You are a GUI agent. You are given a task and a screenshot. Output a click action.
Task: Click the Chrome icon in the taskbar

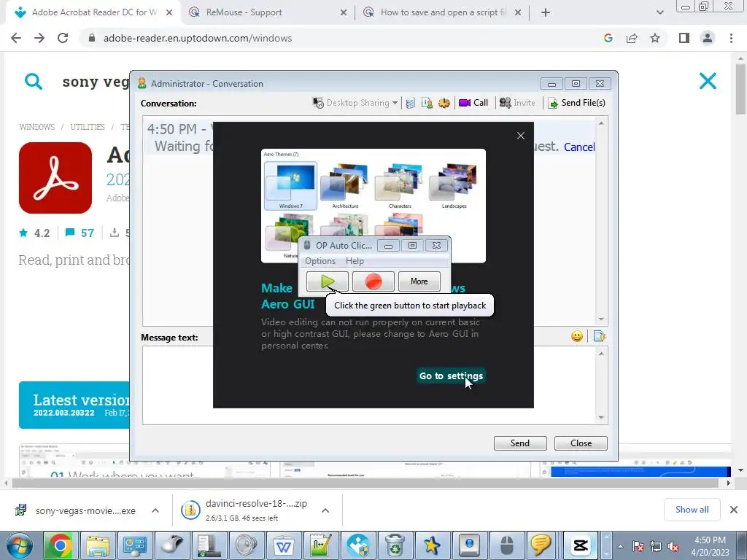60,545
